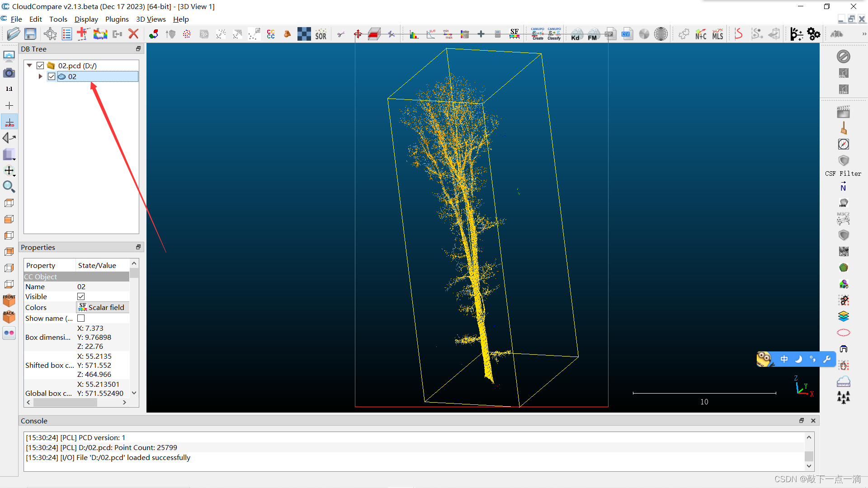Collapse the 02.pcd tree node
Viewport: 868px width, 488px height.
click(x=29, y=66)
